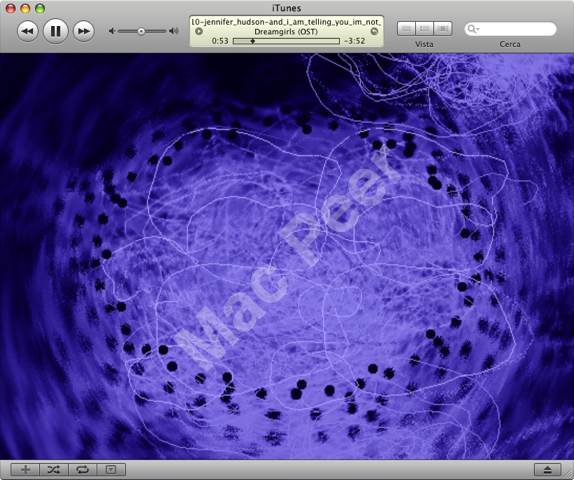
Task: Switch to Cover Flow view in Vista
Action: point(443,29)
